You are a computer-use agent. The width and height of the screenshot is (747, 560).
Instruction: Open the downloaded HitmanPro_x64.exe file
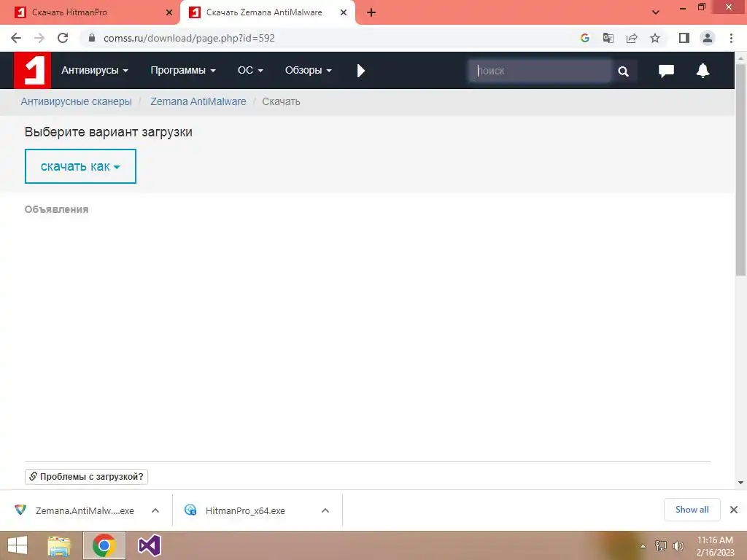(236, 510)
